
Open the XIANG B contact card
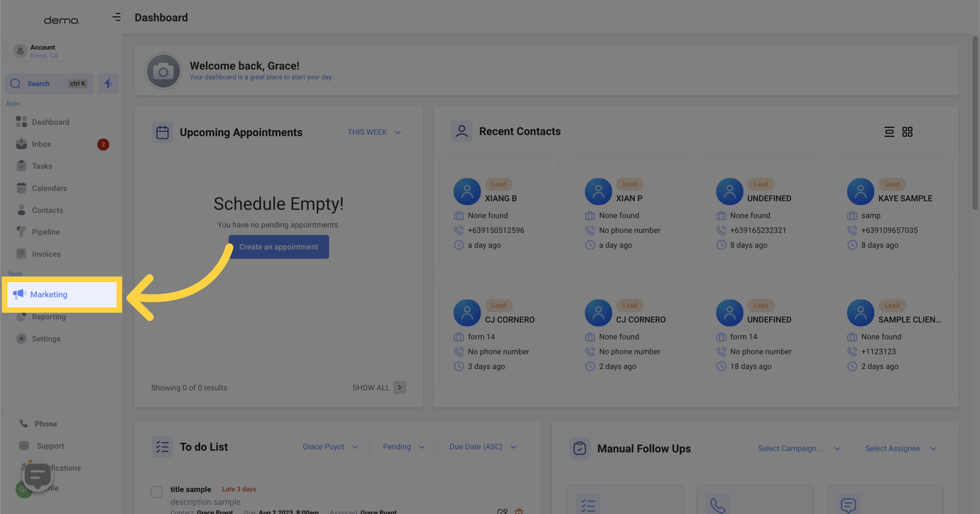(499, 214)
